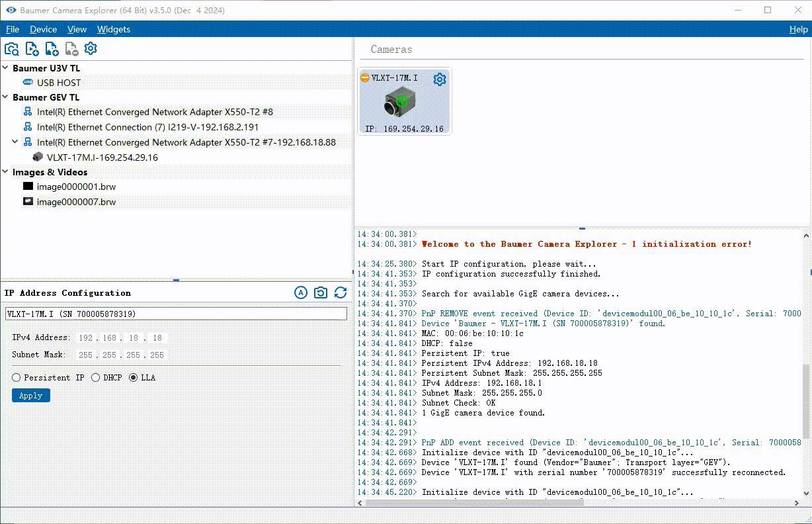Select image0000007.brw in the tree
The height and width of the screenshot is (524, 812).
pyautogui.click(x=76, y=202)
